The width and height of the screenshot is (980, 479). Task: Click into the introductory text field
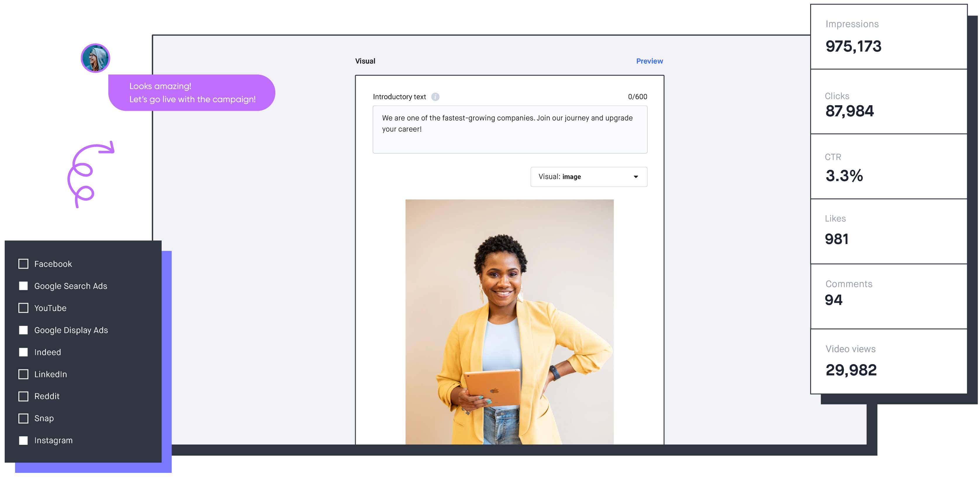[510, 129]
